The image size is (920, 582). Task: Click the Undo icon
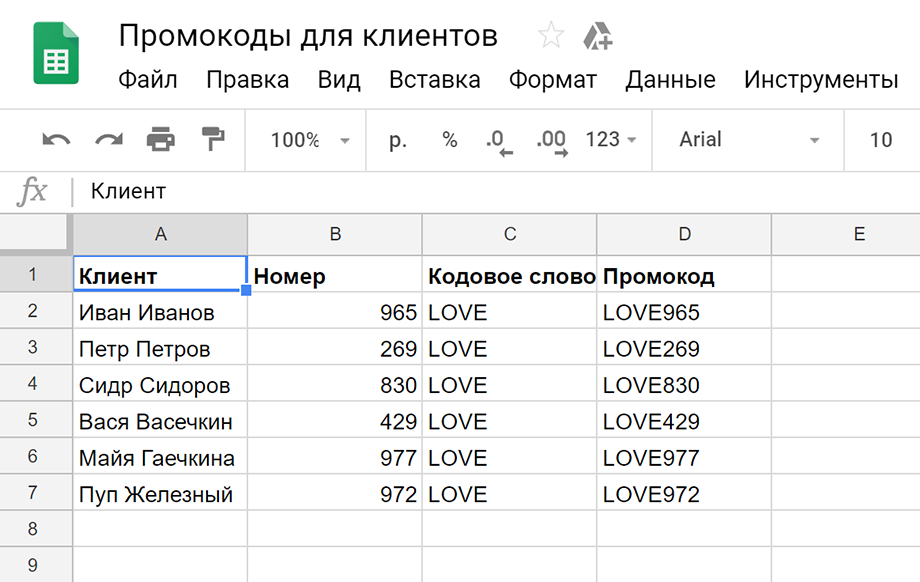tap(56, 140)
